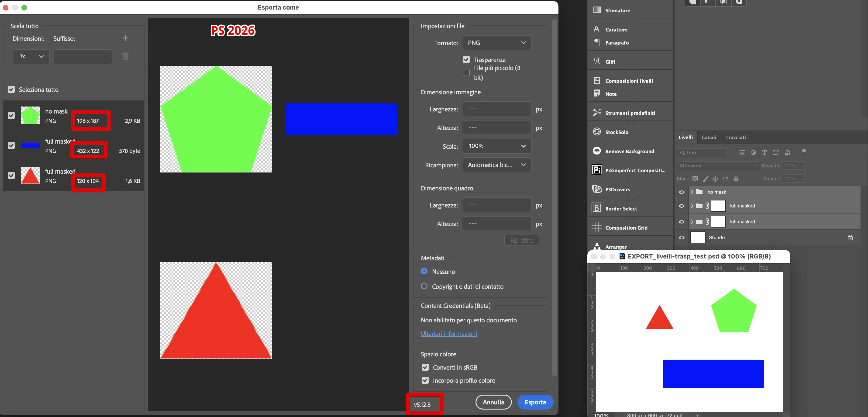Viewport: 868px width, 417px height.
Task: Uncheck the 'no mask' asset checkbox
Action: pyautogui.click(x=11, y=115)
